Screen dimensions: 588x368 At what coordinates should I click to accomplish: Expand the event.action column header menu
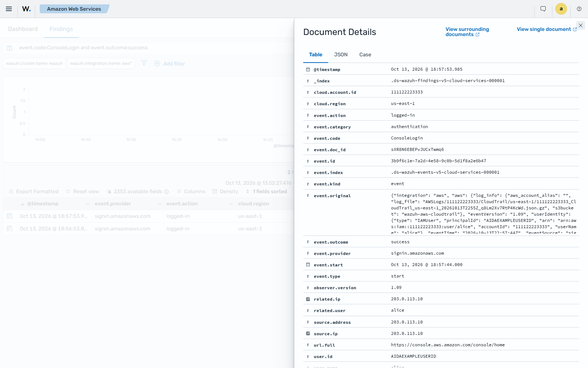coord(231,204)
